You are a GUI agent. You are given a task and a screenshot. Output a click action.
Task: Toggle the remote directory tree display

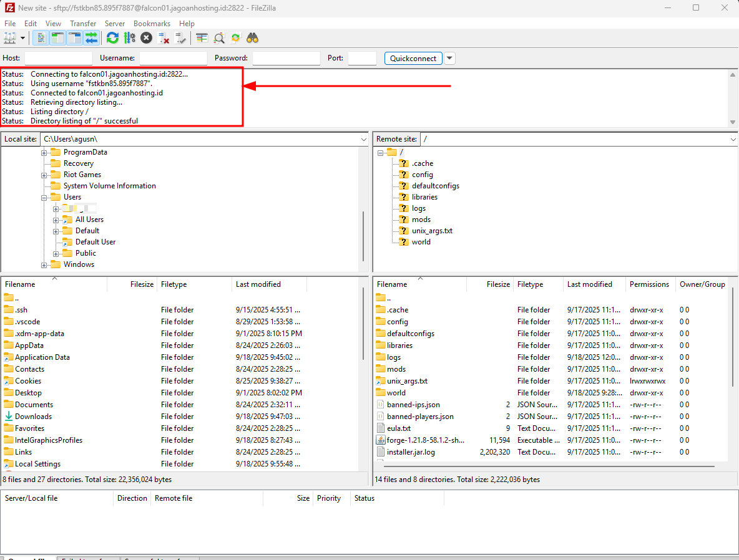click(x=74, y=38)
